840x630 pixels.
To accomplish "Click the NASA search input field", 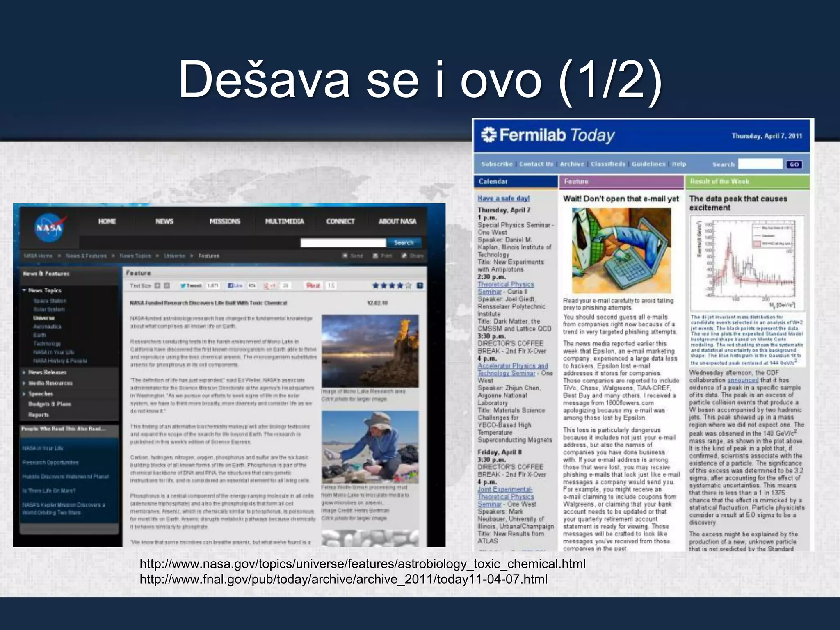I will (343, 243).
